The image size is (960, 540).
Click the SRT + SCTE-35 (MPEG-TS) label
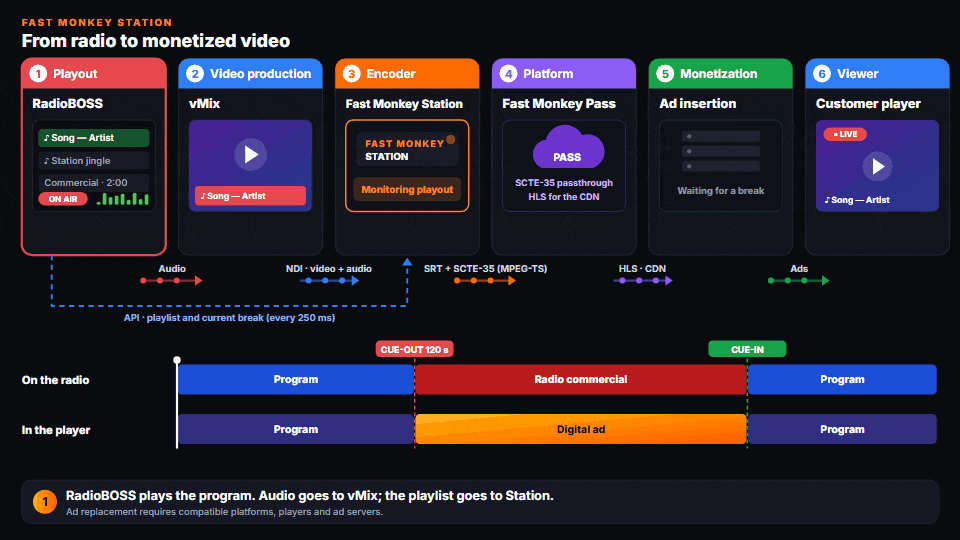tap(486, 269)
